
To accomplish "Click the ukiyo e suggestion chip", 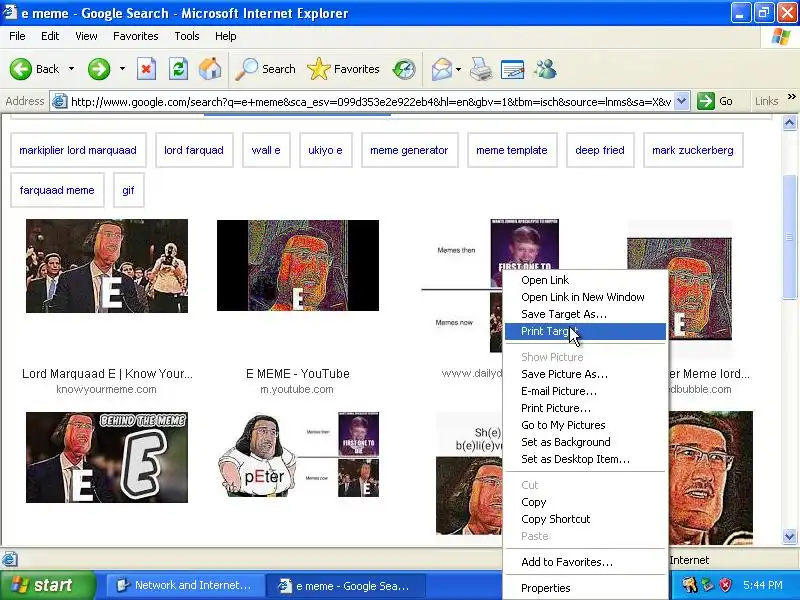I will click(x=326, y=150).
